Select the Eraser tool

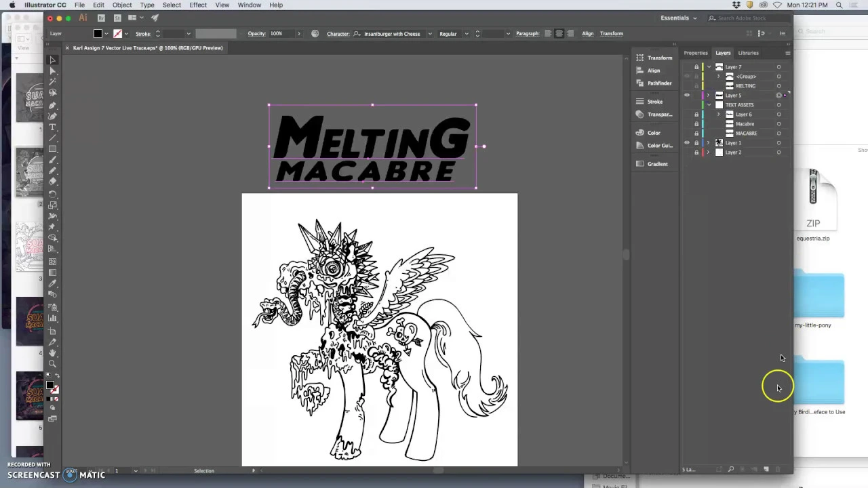(x=52, y=182)
